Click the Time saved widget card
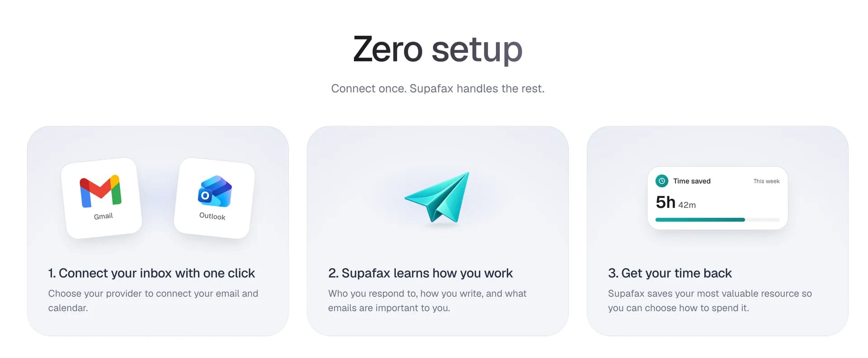The height and width of the screenshot is (358, 868). click(x=717, y=198)
